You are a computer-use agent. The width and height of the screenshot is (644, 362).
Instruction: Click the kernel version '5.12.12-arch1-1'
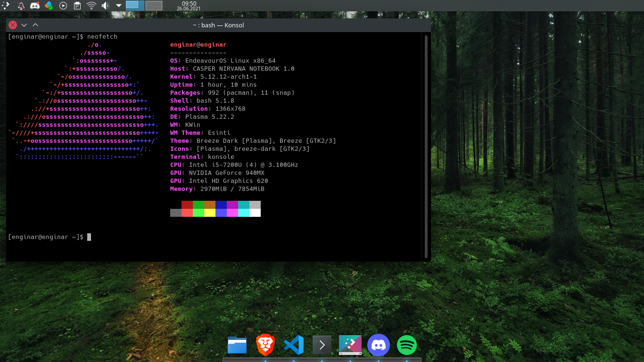coord(229,77)
